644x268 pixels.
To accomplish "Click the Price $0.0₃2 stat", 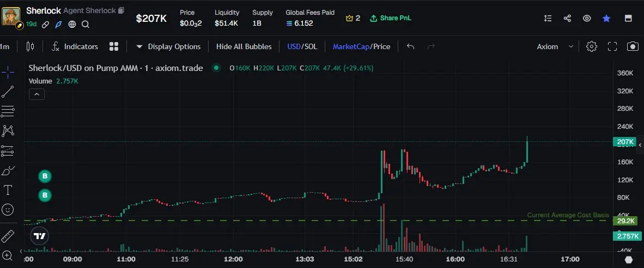I will [x=191, y=18].
